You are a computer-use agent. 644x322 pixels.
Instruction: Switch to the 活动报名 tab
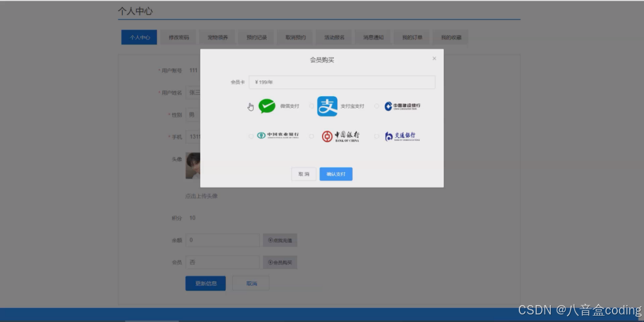coord(334,37)
